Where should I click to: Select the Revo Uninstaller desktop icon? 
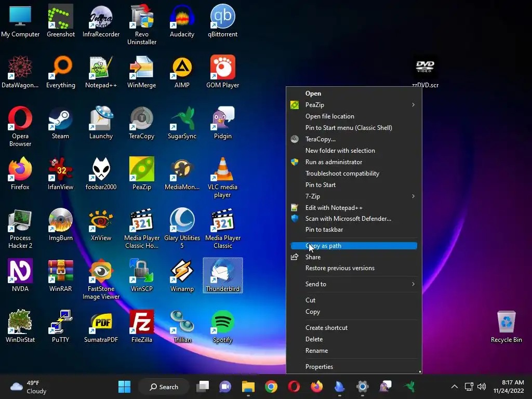pos(141,24)
